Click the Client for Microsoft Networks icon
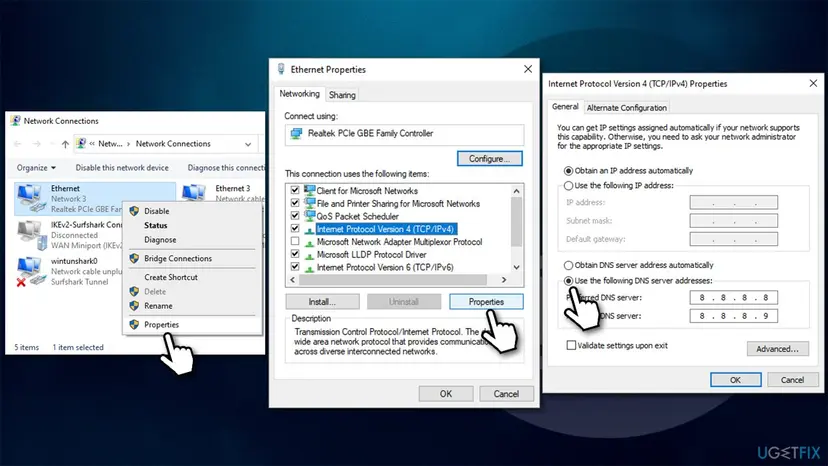The image size is (828, 466). tap(309, 190)
